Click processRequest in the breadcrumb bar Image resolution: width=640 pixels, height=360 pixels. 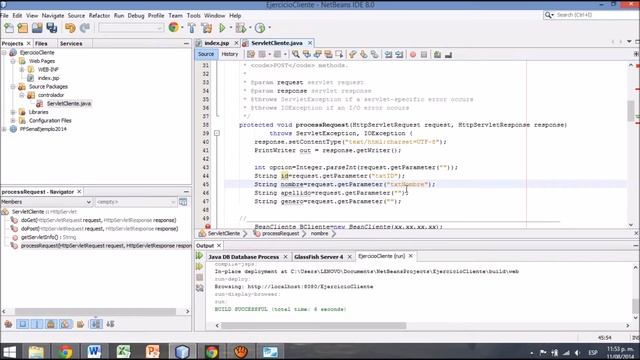click(x=280, y=233)
